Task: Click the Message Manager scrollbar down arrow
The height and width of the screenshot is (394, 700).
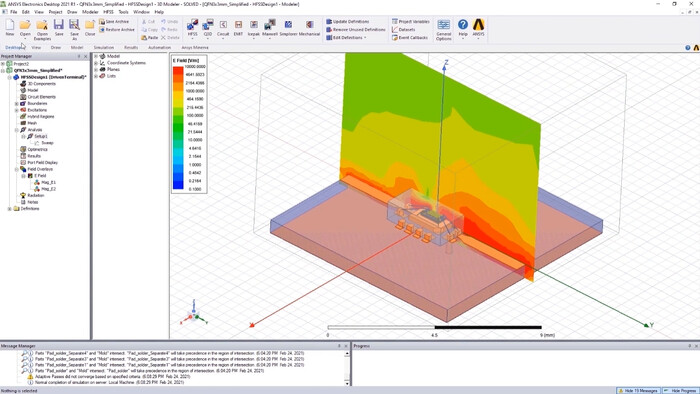Action: click(347, 383)
